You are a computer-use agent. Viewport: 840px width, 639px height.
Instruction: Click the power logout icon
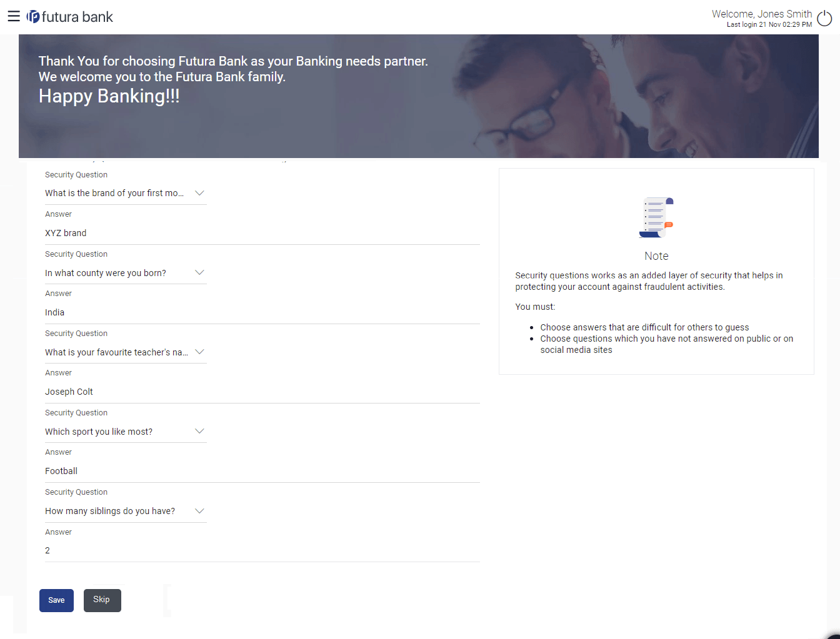[824, 19]
